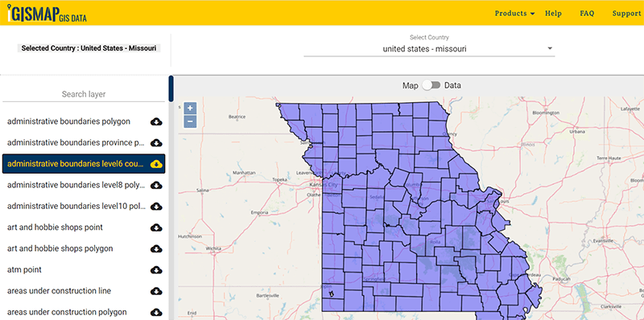This screenshot has height=320, width=644.
Task: Open the Select Country dropdown
Action: tap(429, 49)
